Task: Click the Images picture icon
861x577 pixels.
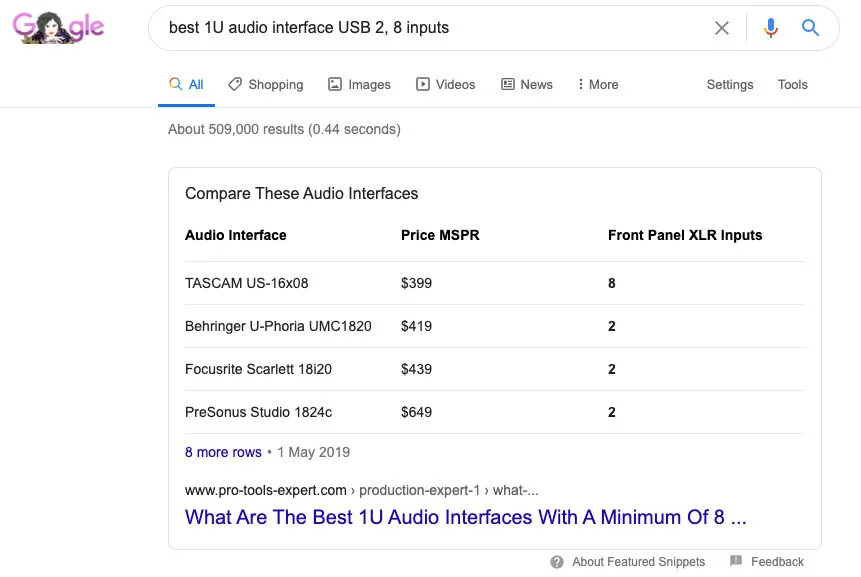Action: coord(335,84)
